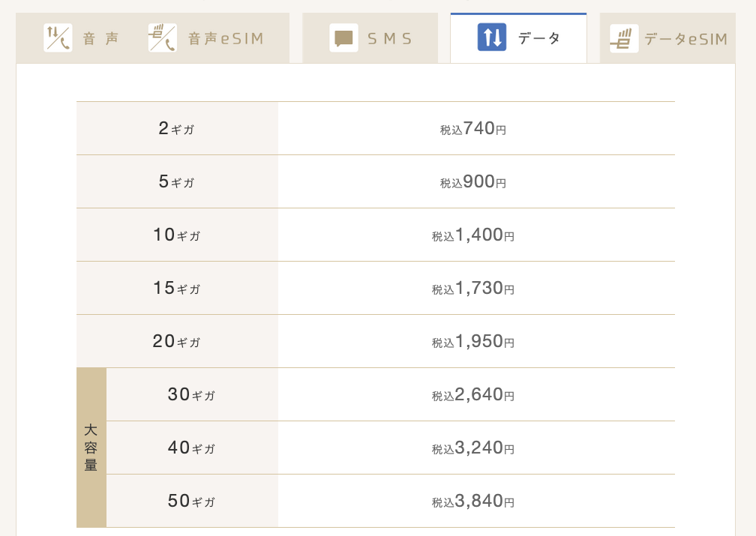The height and width of the screenshot is (536, 756).
Task: Click the eSIM phone icon on 音声eSIM tab
Action: coord(163,37)
